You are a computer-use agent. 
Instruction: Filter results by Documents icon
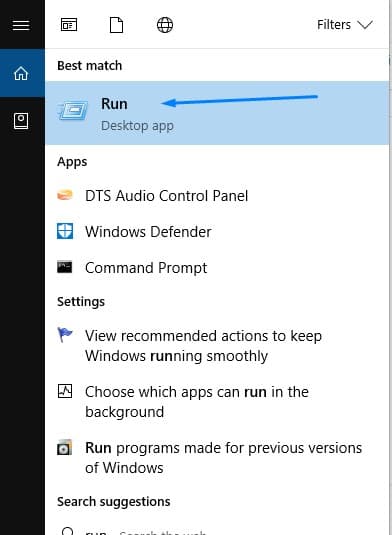tap(116, 25)
